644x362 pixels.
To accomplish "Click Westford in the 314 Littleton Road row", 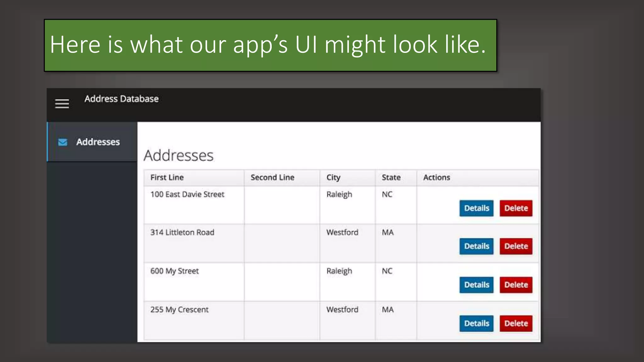I will 342,233.
